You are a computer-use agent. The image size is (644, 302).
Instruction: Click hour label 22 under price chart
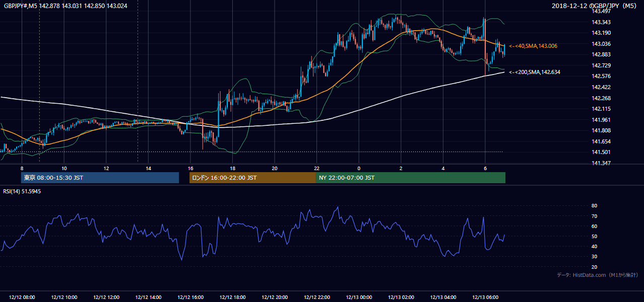click(x=316, y=168)
